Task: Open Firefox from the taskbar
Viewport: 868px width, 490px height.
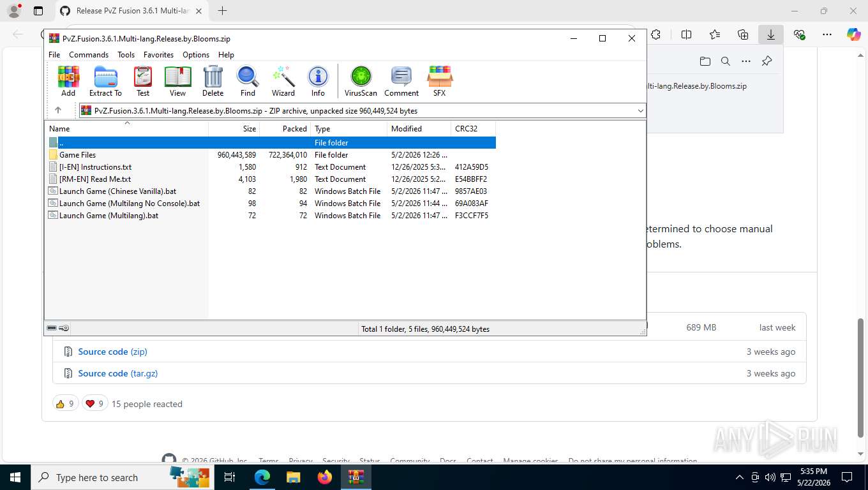Action: point(325,477)
